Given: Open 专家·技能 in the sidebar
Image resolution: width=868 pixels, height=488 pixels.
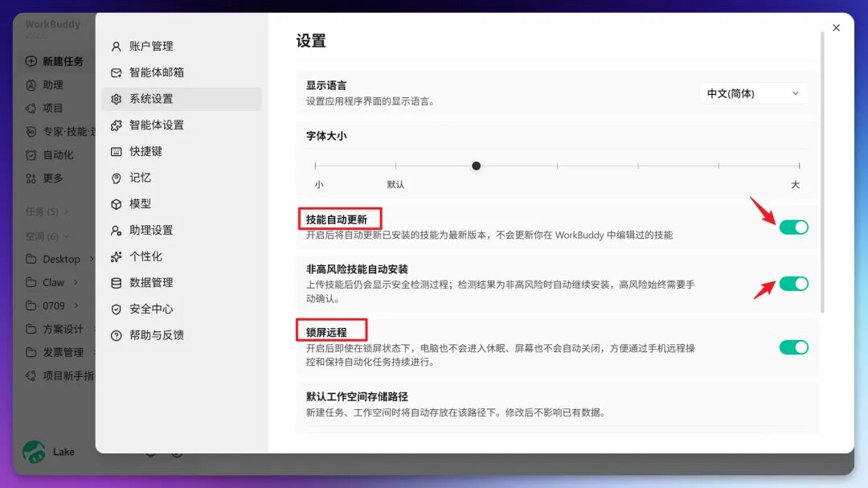Looking at the screenshot, I should pyautogui.click(x=68, y=132).
